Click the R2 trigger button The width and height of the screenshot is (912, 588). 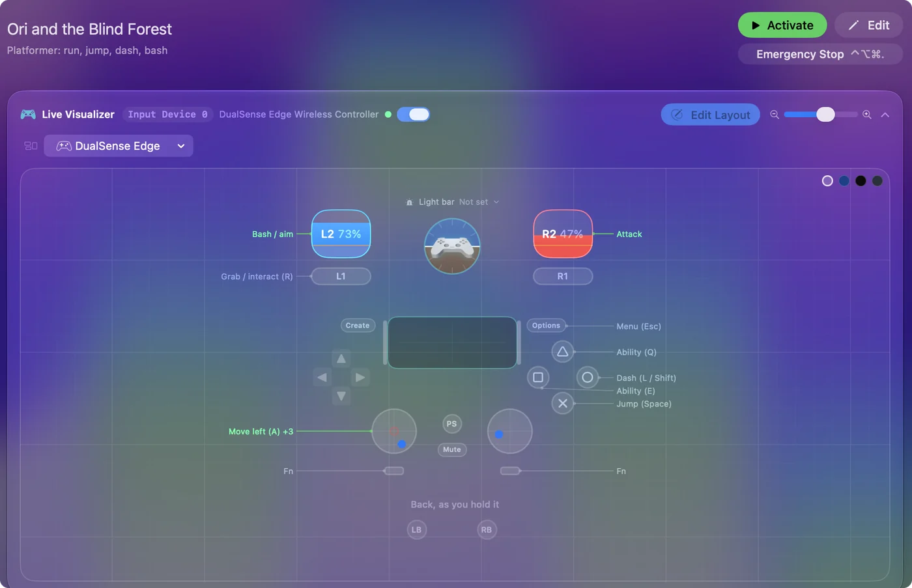(563, 234)
